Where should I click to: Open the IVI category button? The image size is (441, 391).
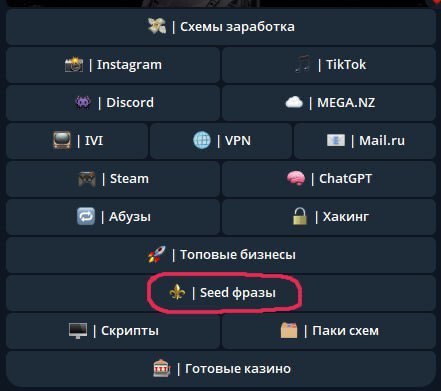(77, 140)
